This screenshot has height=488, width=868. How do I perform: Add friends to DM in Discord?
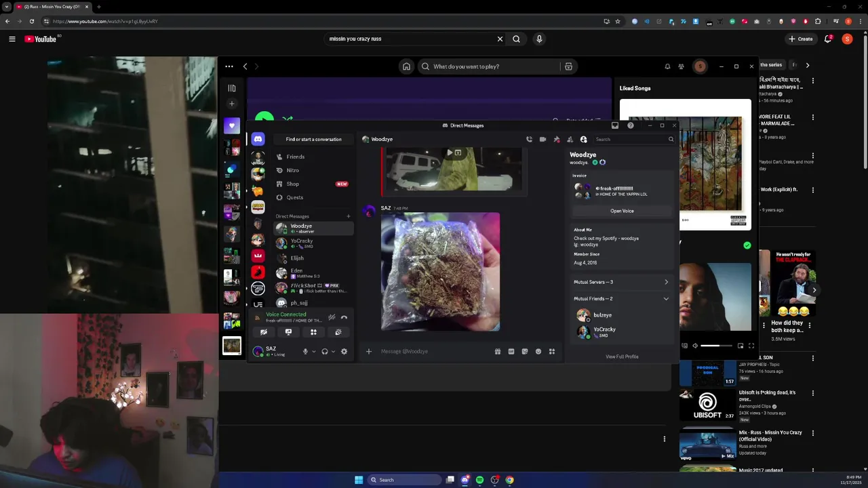pos(570,139)
